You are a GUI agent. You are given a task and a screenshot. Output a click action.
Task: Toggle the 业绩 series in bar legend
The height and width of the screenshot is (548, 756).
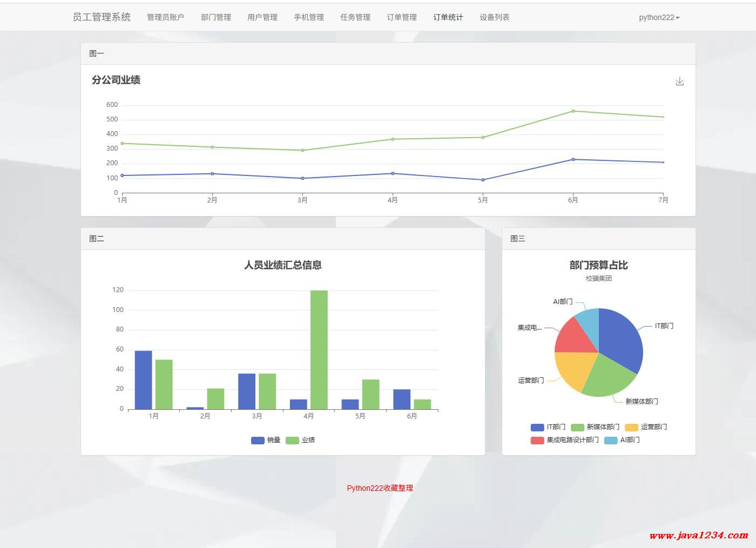click(300, 440)
